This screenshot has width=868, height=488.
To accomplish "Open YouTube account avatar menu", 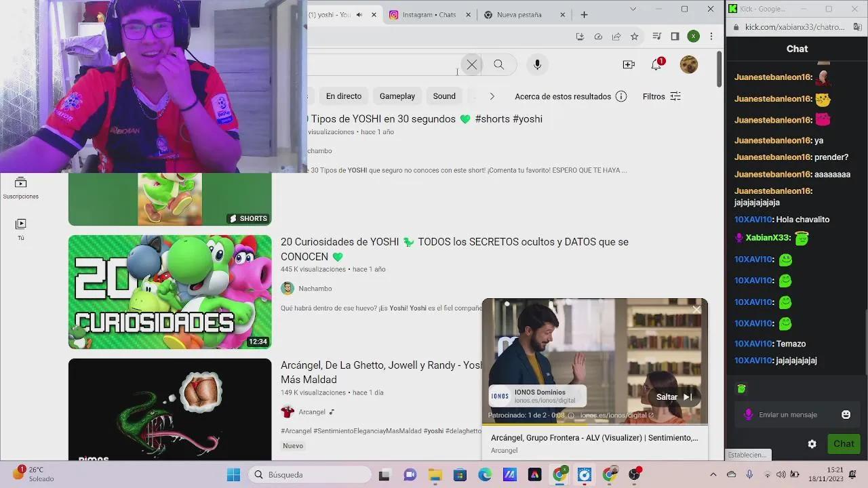I will 689,64.
